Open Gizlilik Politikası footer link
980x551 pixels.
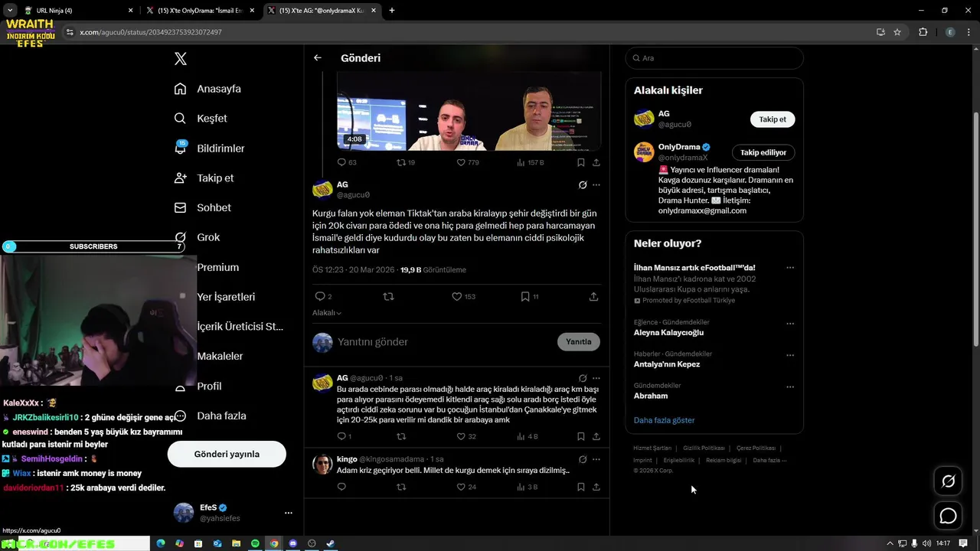coord(704,448)
